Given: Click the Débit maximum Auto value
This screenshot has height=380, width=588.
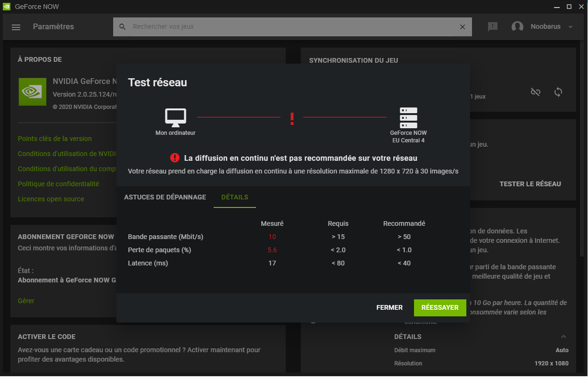Looking at the screenshot, I should [562, 350].
